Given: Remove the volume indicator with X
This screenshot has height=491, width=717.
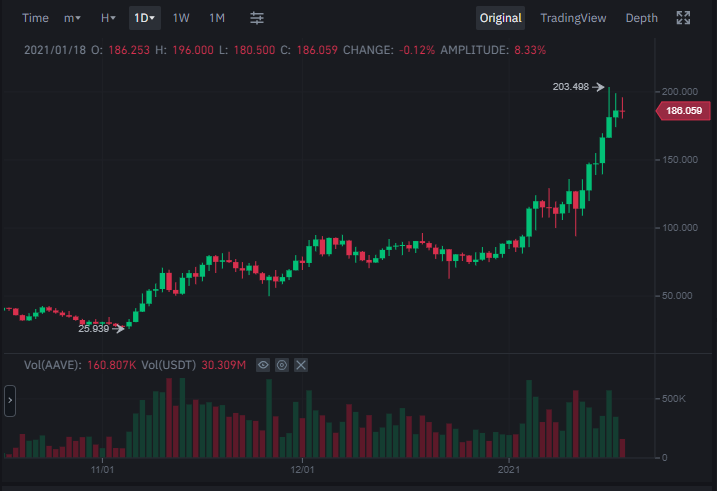Looking at the screenshot, I should point(301,365).
